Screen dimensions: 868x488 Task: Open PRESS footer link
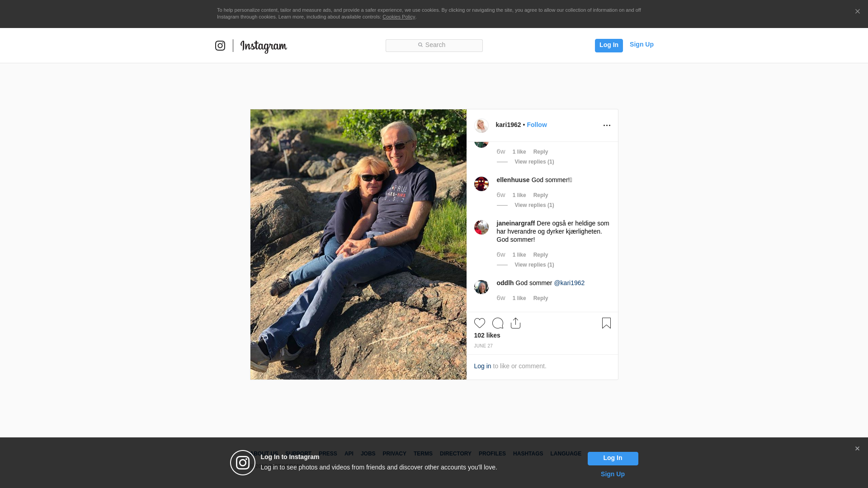(328, 454)
